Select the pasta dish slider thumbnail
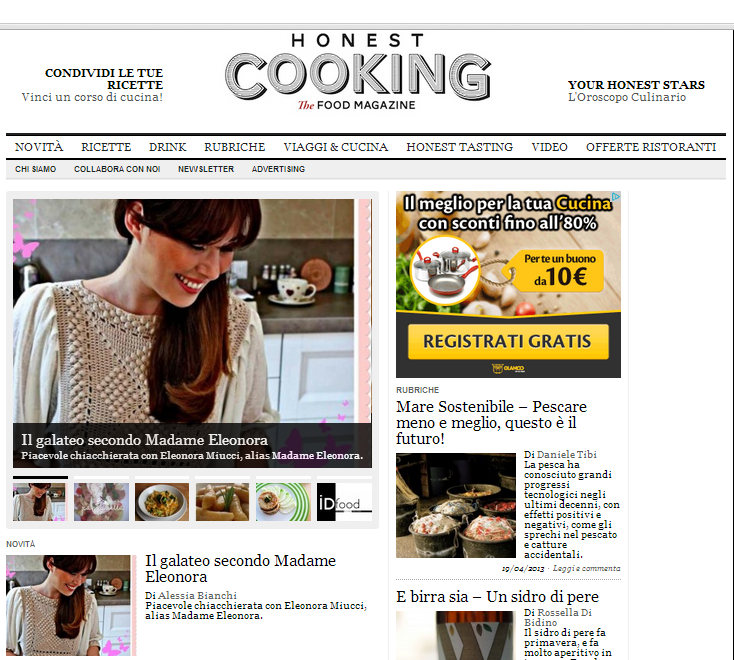Screen dimensions: 734x660 [162, 502]
